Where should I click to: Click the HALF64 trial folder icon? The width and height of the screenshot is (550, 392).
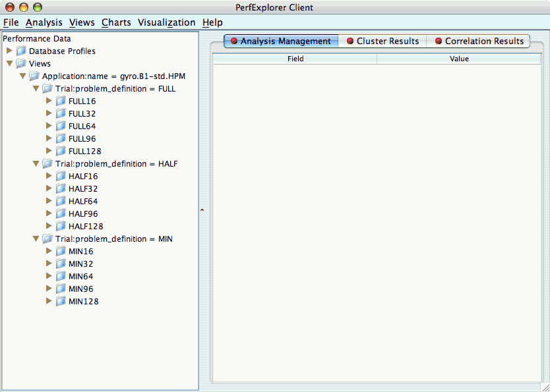pos(61,202)
